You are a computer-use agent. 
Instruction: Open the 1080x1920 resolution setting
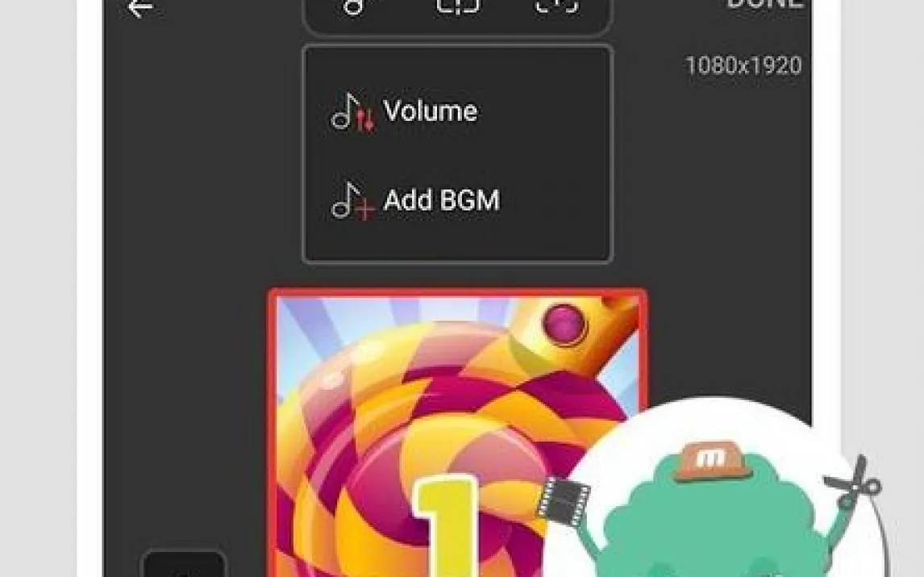743,65
